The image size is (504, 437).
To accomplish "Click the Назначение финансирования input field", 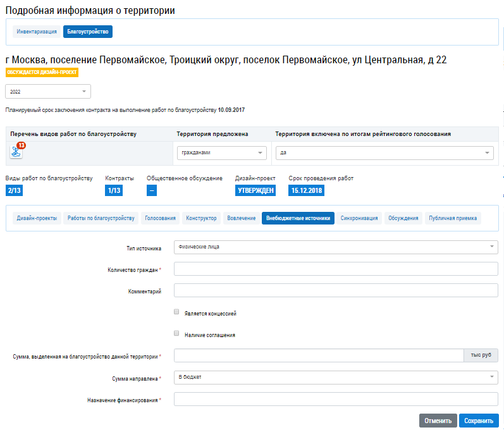I will coord(336,399).
